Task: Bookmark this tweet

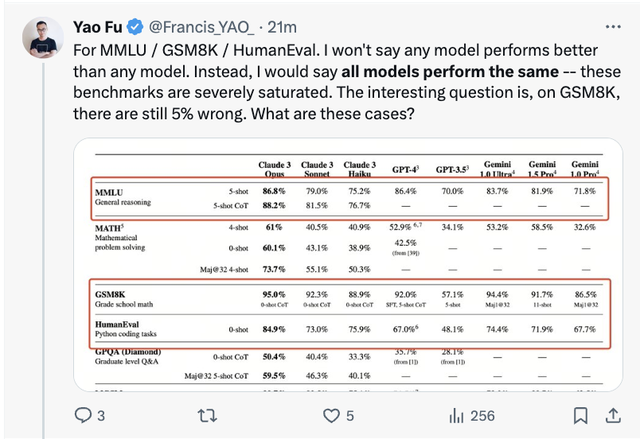Action: 580,414
